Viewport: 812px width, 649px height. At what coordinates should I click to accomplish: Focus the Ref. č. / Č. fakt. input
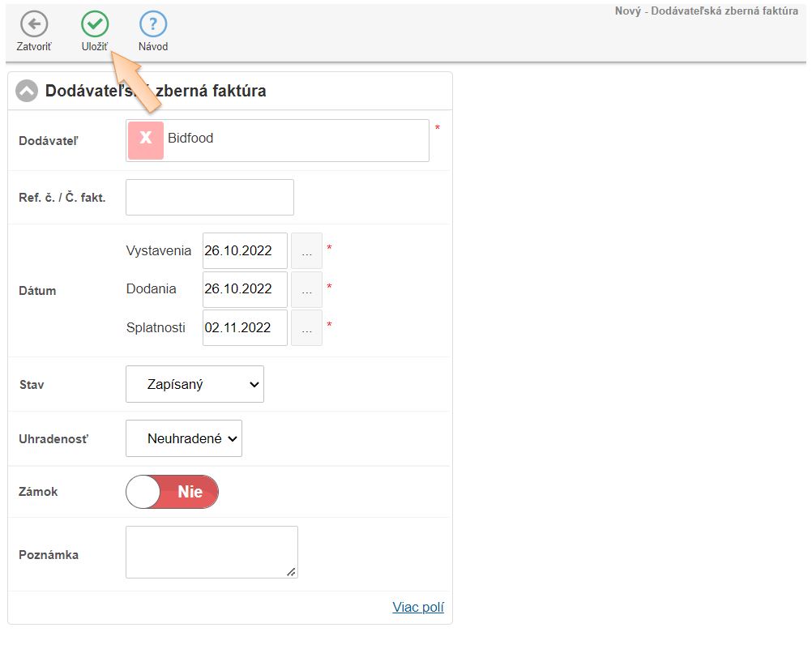[210, 198]
